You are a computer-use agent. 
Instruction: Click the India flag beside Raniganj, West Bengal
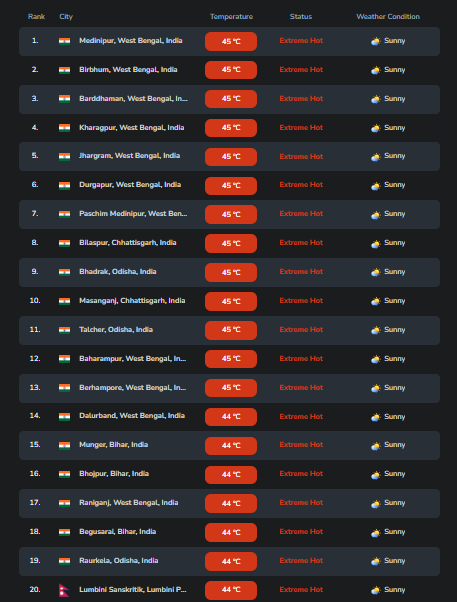65,503
